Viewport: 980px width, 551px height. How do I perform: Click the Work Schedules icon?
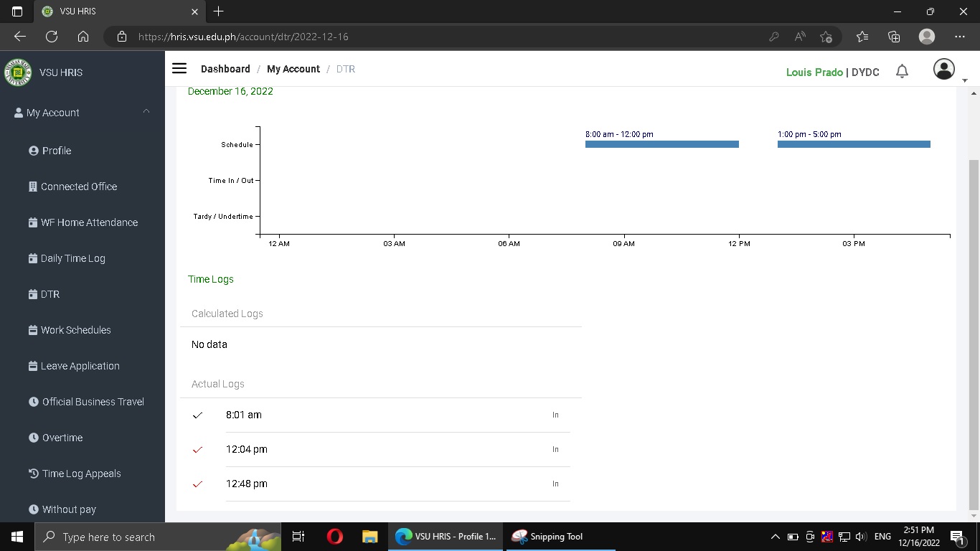click(33, 330)
